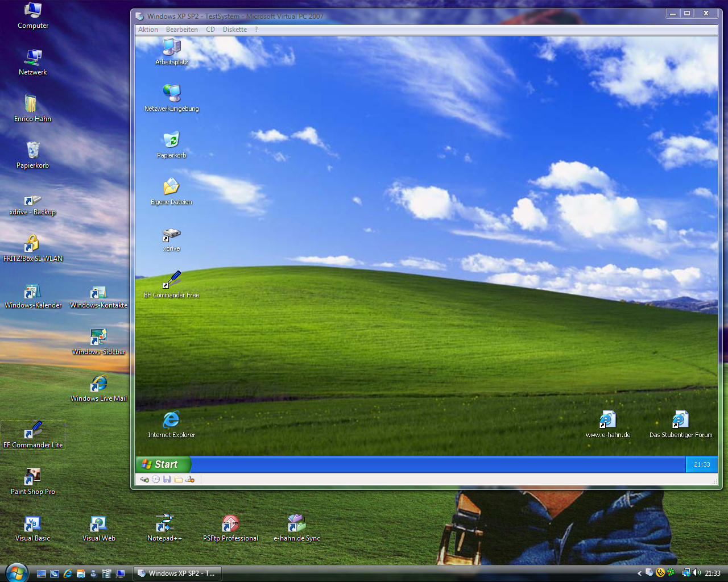Click the XP Start button

tap(163, 464)
